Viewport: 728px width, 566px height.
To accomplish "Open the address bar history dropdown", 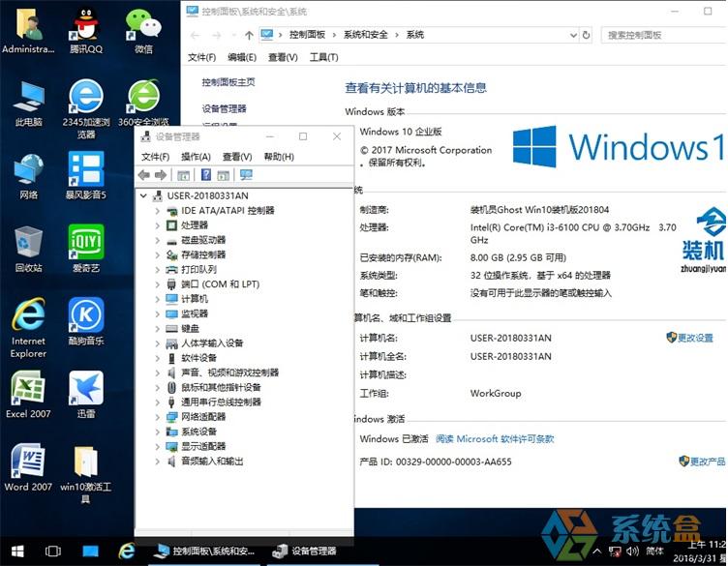I will click(x=573, y=35).
